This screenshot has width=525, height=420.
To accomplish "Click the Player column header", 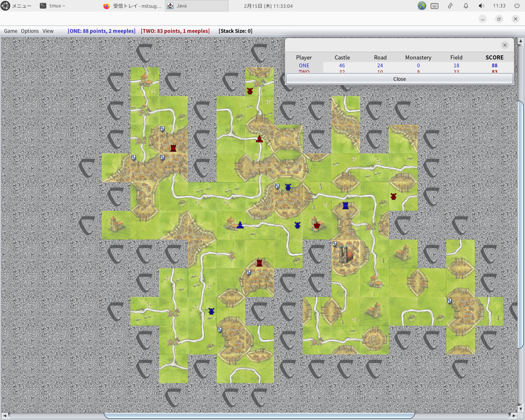I will click(304, 57).
